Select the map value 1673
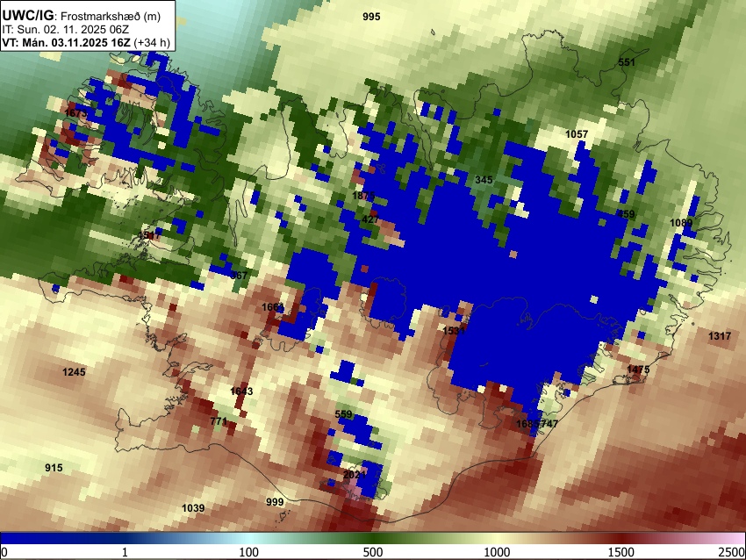The width and height of the screenshot is (746, 560). [x=75, y=113]
